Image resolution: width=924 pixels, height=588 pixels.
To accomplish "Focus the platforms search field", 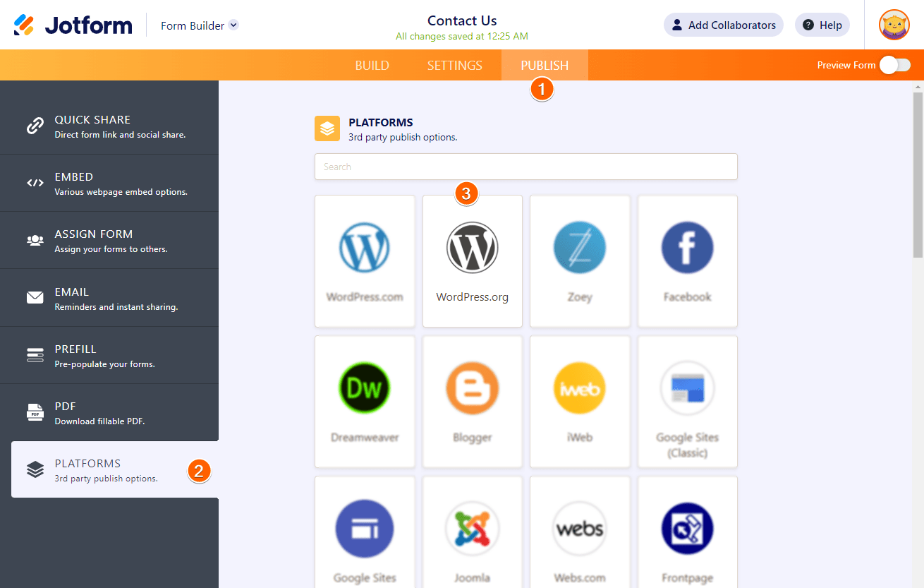I will (526, 167).
